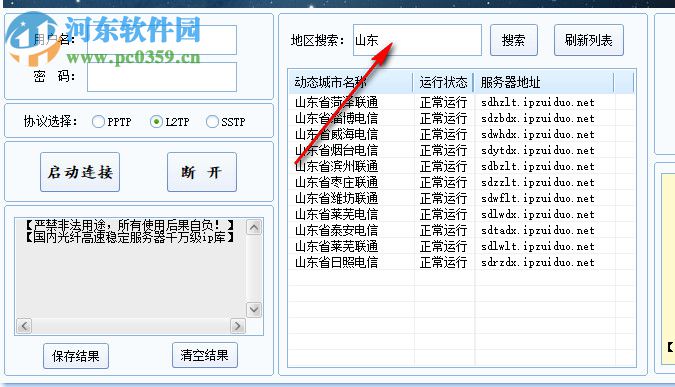
Task: Focus the 密码 password input field
Action: 162,77
